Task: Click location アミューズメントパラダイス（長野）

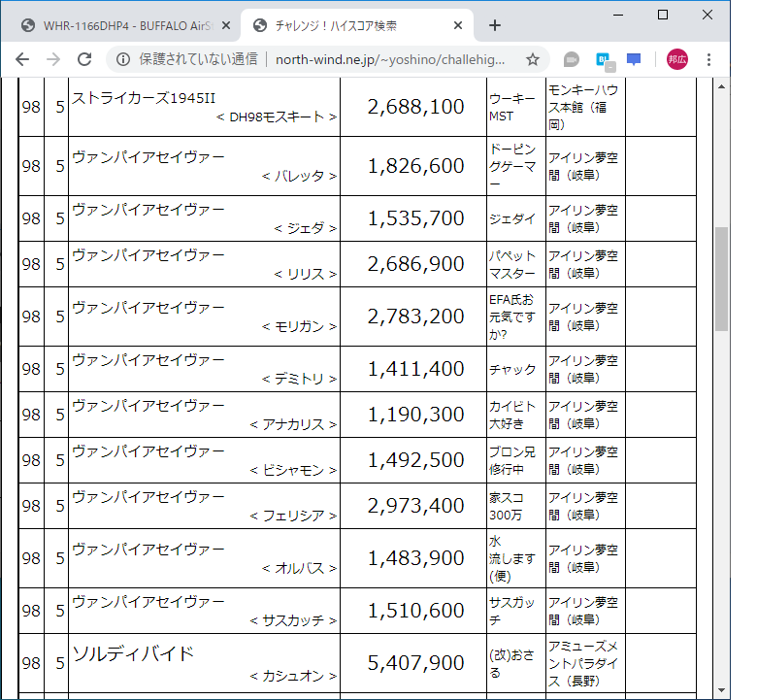Action: [583, 663]
